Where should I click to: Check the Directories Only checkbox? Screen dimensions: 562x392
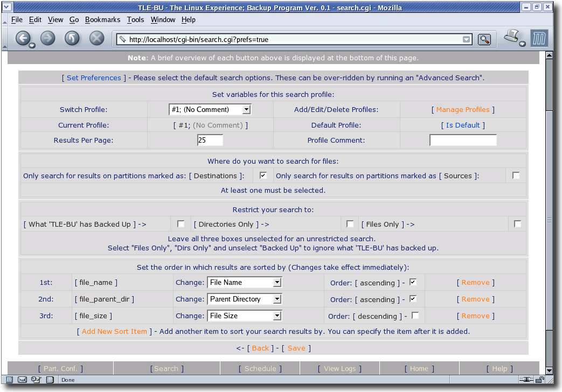(x=350, y=224)
